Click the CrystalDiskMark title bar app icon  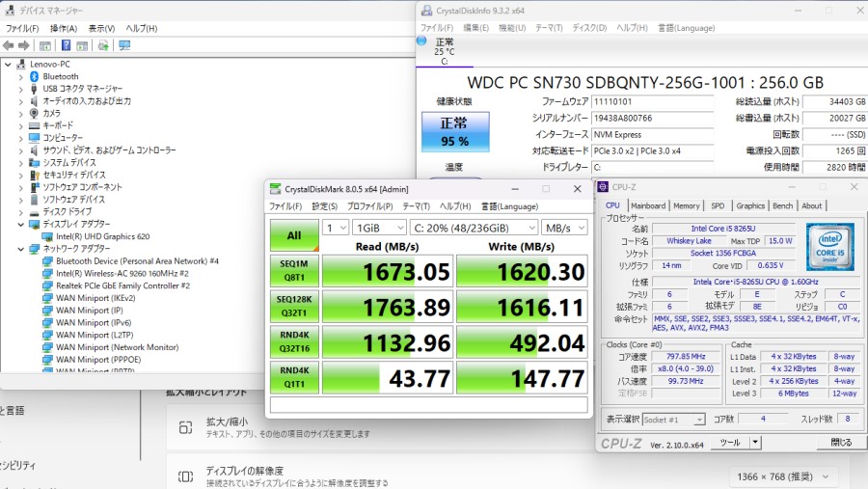(x=275, y=189)
